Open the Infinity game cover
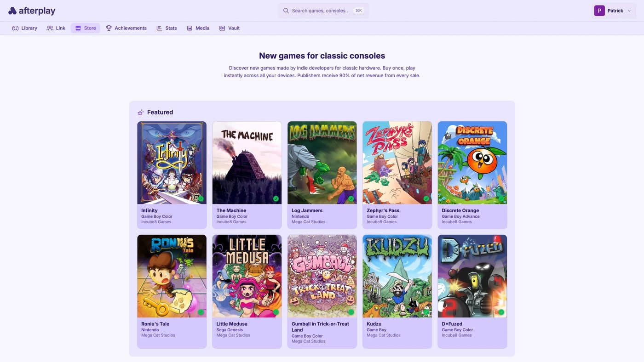This screenshot has width=644, height=362. (172, 163)
